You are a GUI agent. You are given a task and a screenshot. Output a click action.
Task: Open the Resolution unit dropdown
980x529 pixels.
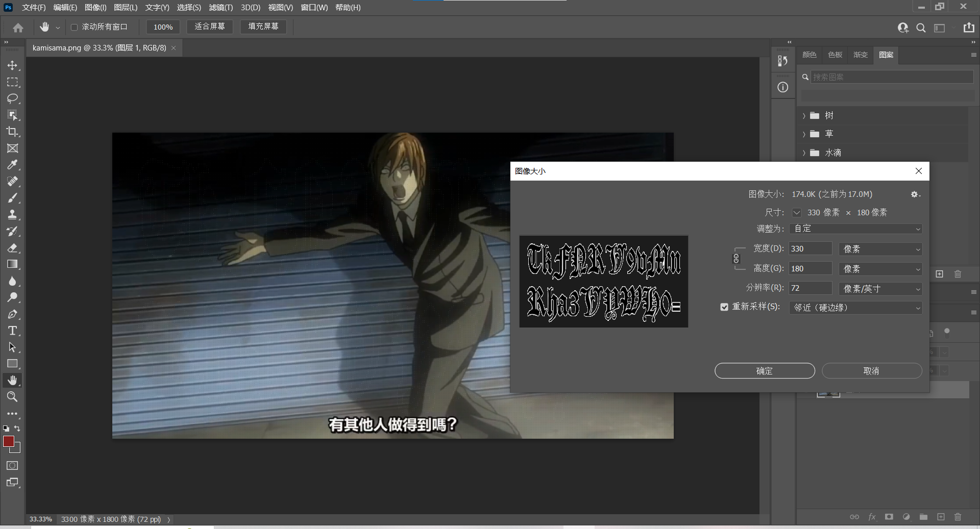[x=880, y=289]
